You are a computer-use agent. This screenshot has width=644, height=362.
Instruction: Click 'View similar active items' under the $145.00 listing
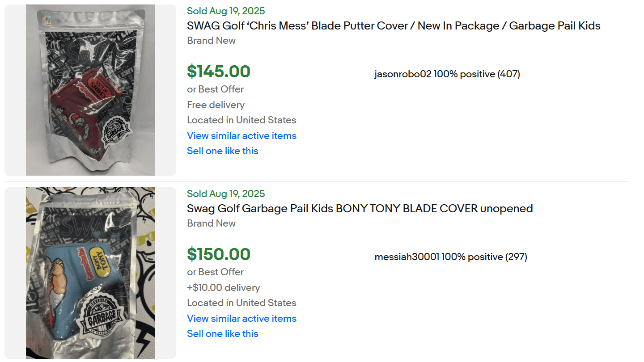[x=241, y=135]
